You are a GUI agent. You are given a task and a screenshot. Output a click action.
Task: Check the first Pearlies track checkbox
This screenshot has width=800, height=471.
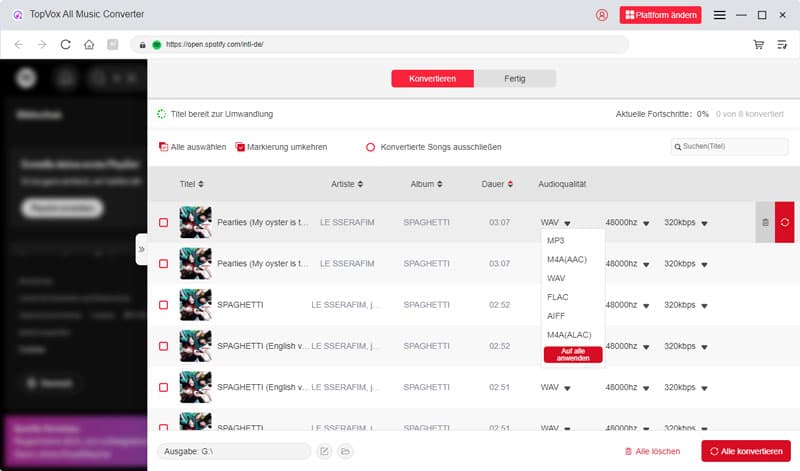click(x=163, y=222)
